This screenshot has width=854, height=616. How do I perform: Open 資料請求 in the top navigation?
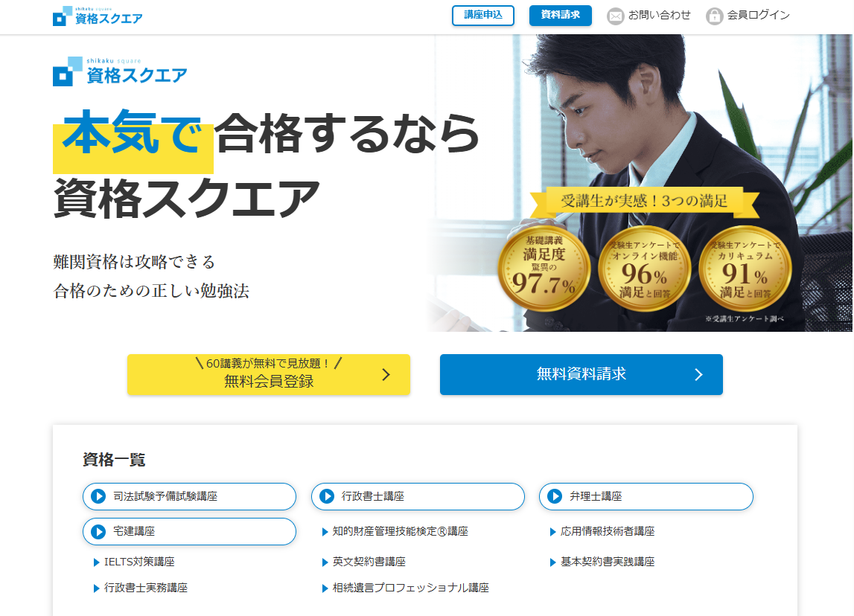pos(561,15)
